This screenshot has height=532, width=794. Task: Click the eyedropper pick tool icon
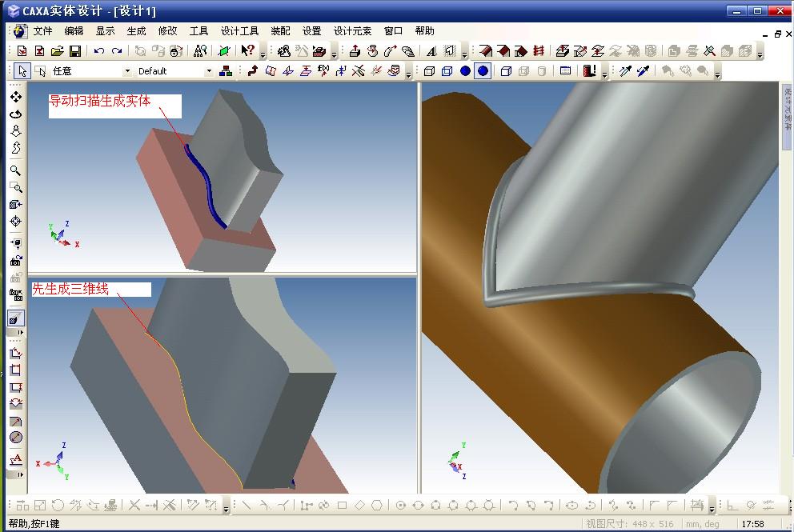pos(625,71)
